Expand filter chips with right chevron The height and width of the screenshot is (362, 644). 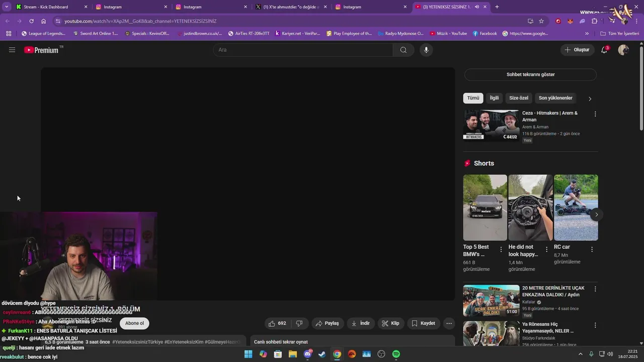[x=590, y=99]
